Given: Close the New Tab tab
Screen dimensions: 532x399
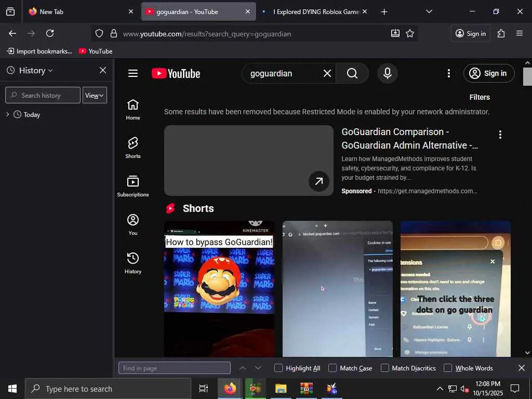Looking at the screenshot, I should [130, 11].
